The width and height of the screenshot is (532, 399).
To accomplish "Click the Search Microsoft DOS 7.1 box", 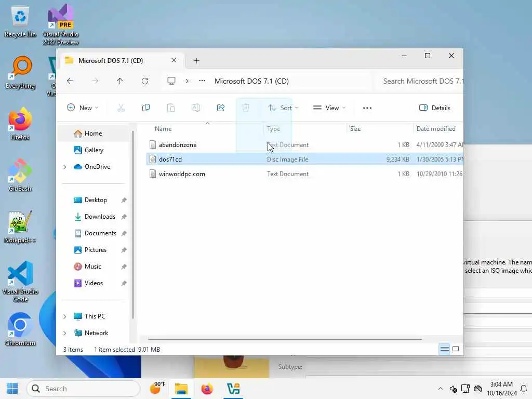I will 419,81.
